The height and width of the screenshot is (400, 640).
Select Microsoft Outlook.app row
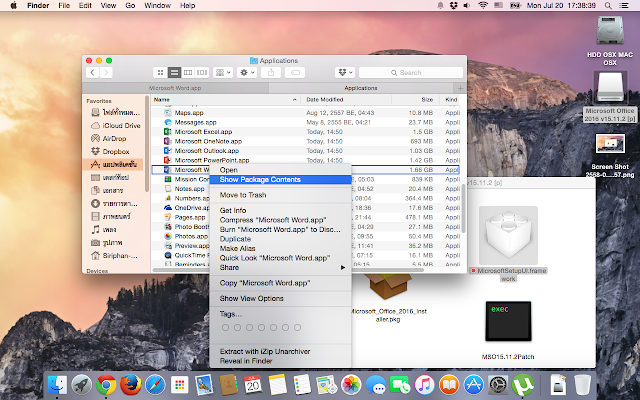point(305,151)
